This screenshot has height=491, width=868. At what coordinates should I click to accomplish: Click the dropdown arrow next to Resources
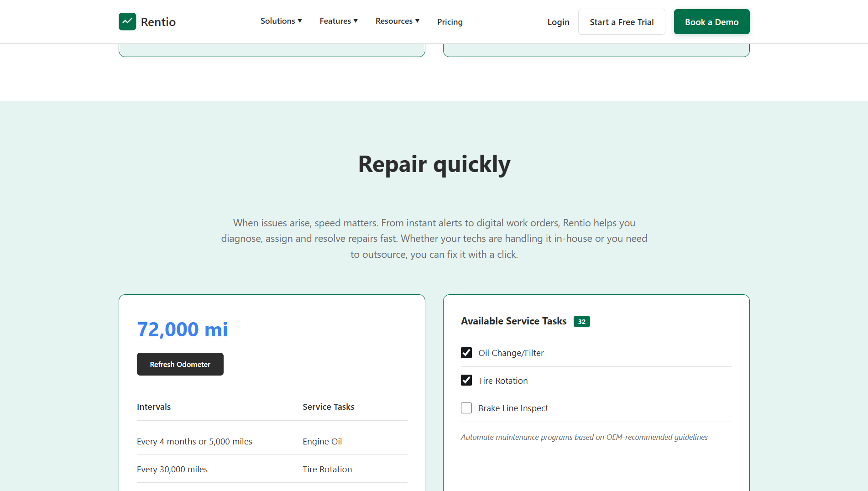pos(417,21)
